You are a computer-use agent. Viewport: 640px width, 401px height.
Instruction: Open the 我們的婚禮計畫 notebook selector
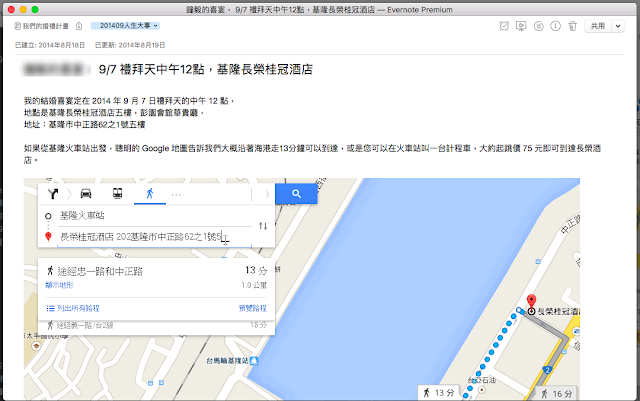[x=42, y=26]
